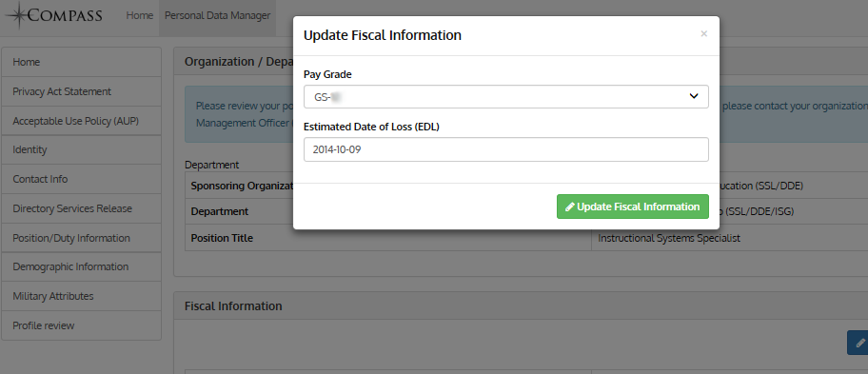Open the Contact Info section
Screen dimensions: 868x374
tap(82, 179)
